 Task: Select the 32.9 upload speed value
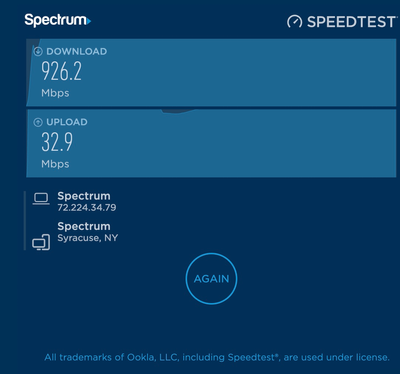pyautogui.click(x=57, y=142)
